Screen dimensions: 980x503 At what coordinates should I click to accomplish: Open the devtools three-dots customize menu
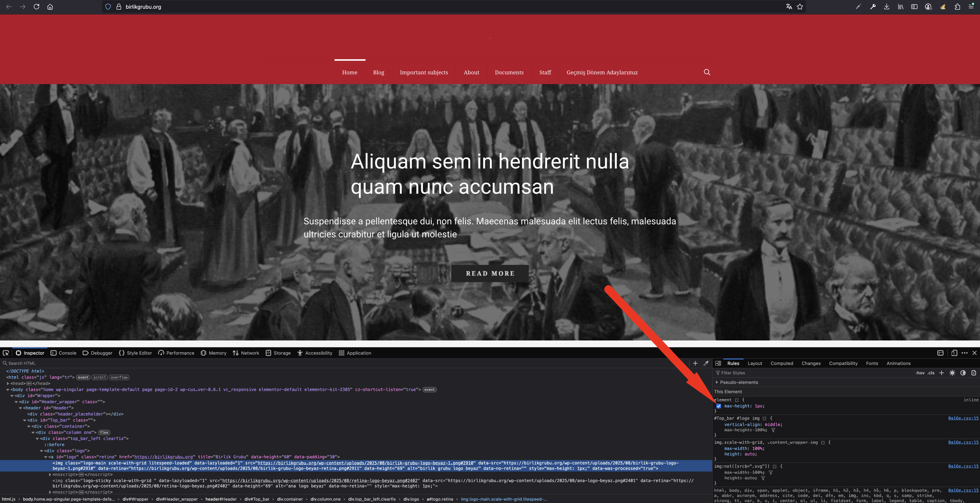coord(964,353)
